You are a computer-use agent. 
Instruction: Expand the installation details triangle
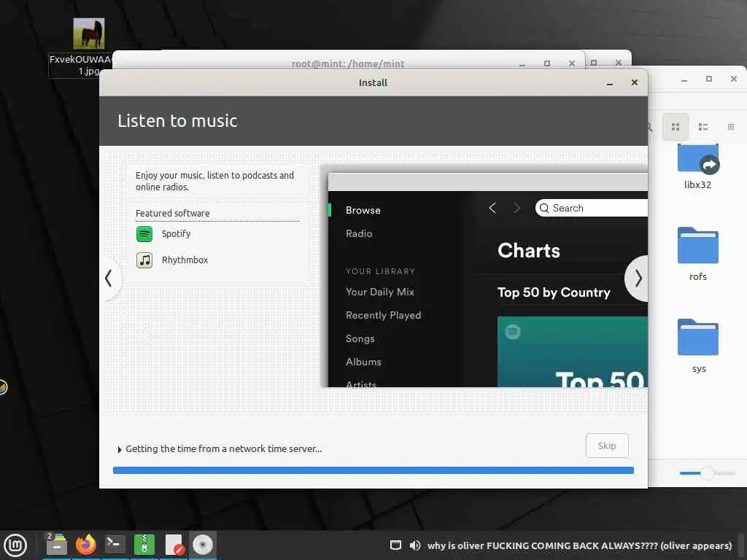point(120,449)
